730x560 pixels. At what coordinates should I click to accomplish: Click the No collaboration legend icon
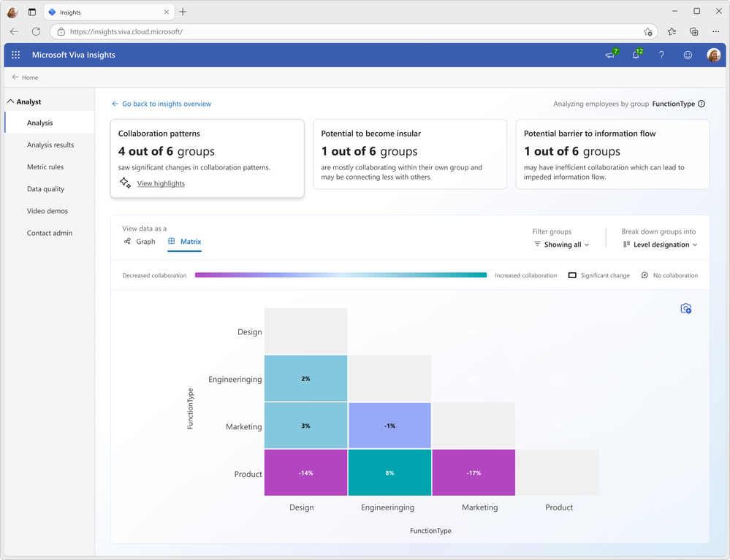coord(645,275)
